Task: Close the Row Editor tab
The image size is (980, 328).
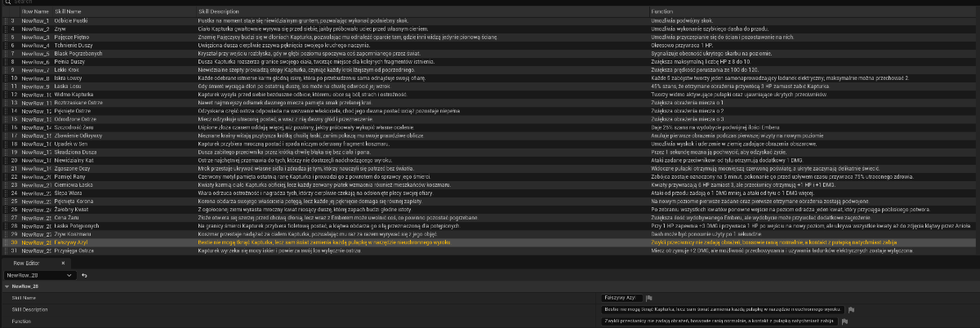Action: [x=63, y=264]
